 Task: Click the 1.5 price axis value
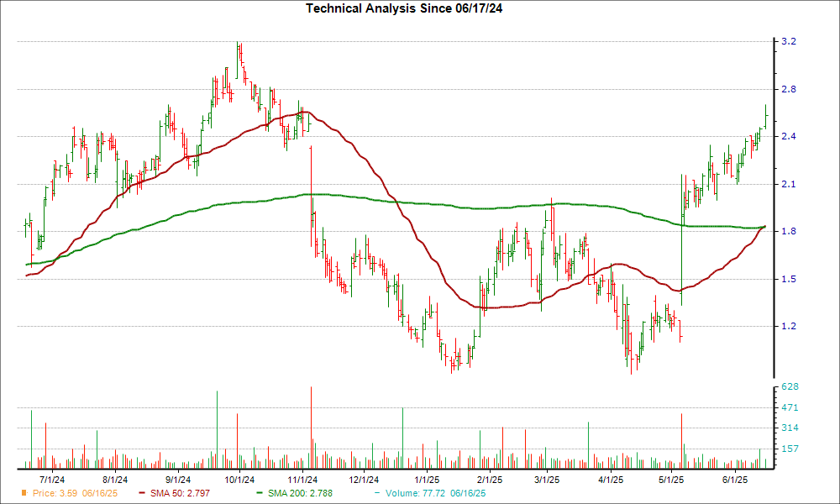(x=789, y=279)
